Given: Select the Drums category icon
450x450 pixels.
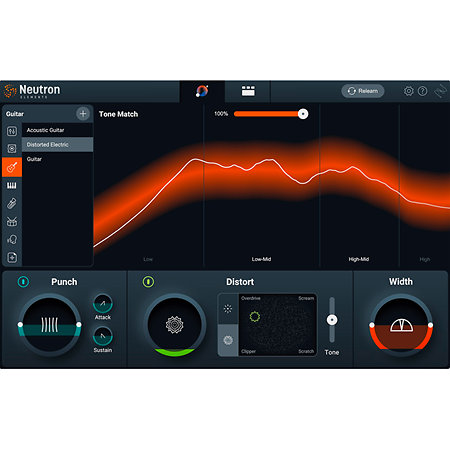Looking at the screenshot, I should coord(12,221).
